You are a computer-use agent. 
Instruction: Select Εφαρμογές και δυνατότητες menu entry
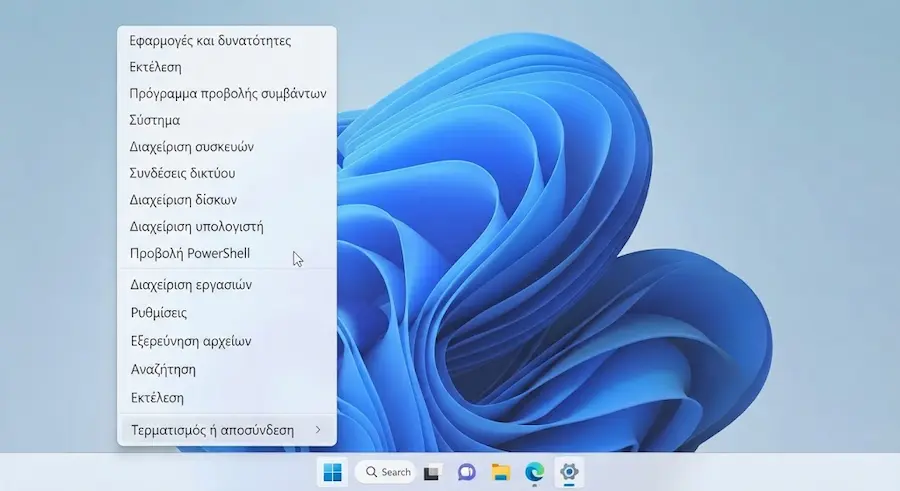pyautogui.click(x=227, y=41)
